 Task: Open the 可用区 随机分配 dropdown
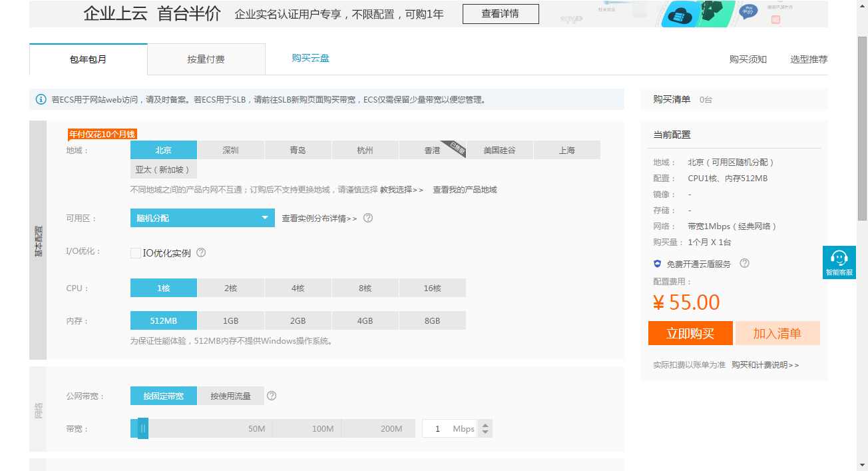click(x=202, y=218)
